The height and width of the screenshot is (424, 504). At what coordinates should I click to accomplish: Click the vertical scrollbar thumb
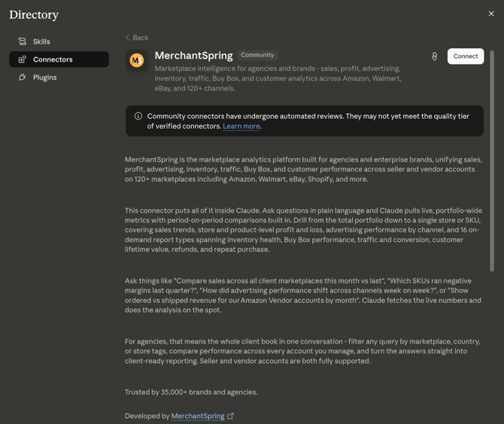(492, 161)
